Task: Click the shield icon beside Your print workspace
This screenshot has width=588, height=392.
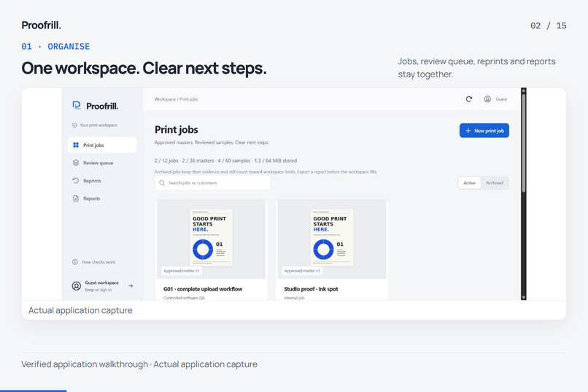Action: [74, 126]
